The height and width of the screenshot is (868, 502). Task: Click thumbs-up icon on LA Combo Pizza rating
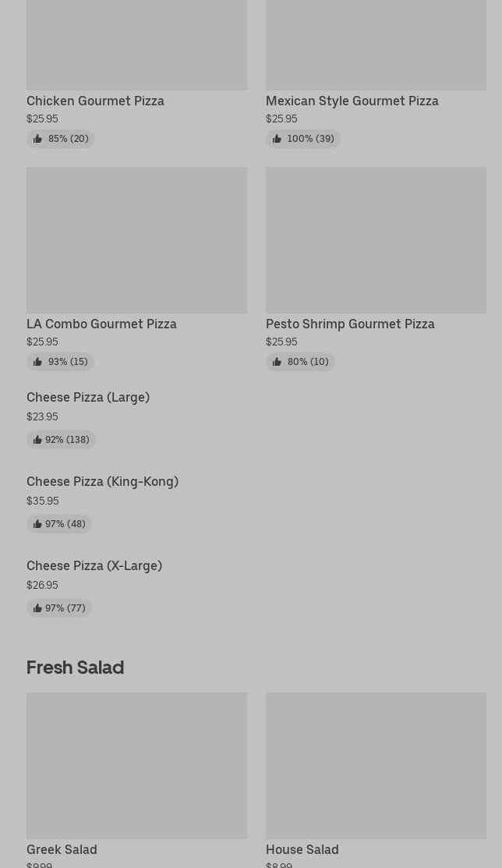37,362
